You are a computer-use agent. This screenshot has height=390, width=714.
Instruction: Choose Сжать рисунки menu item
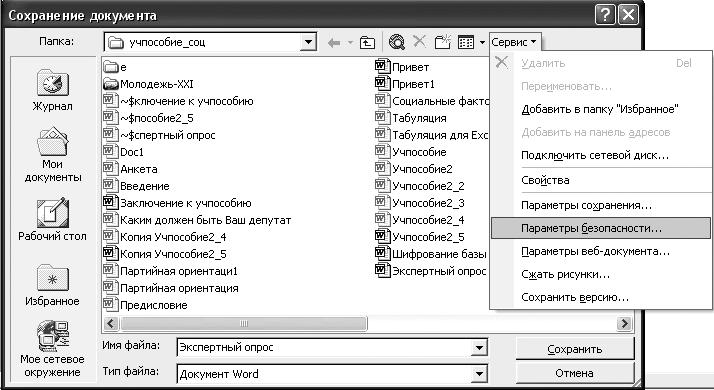(x=600, y=275)
